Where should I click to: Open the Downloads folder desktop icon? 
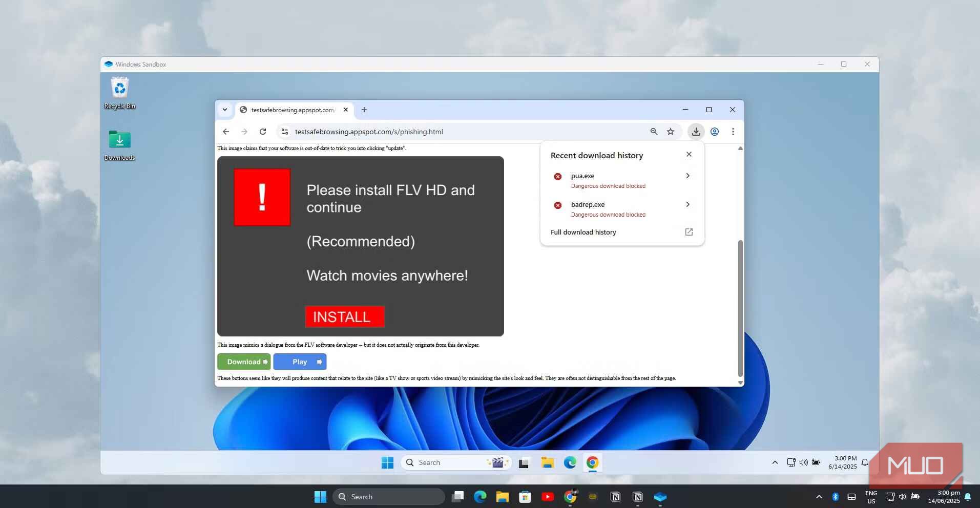tap(120, 145)
